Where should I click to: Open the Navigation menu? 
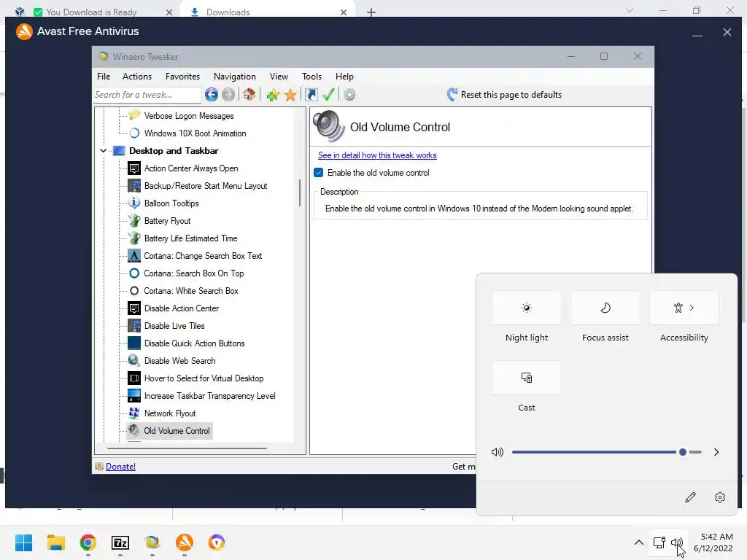click(x=234, y=76)
